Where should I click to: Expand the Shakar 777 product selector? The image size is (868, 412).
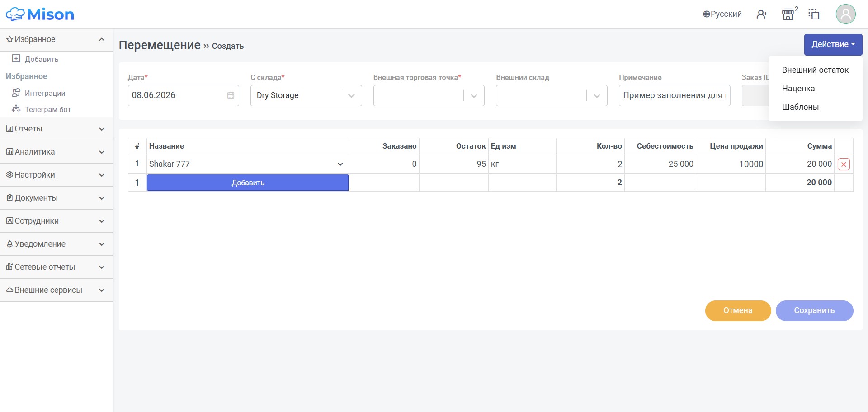coord(248,164)
